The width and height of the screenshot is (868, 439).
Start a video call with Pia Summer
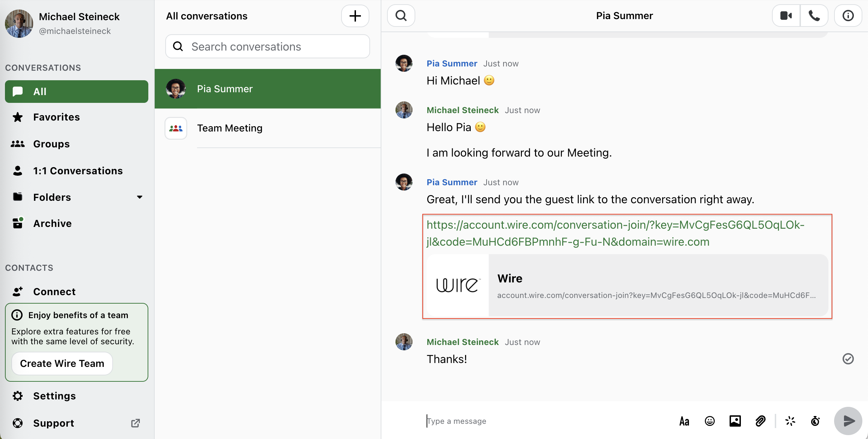[x=786, y=16]
